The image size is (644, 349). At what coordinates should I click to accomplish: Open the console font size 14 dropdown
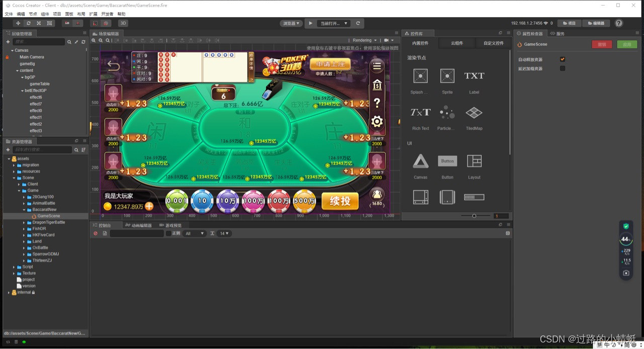(x=223, y=233)
